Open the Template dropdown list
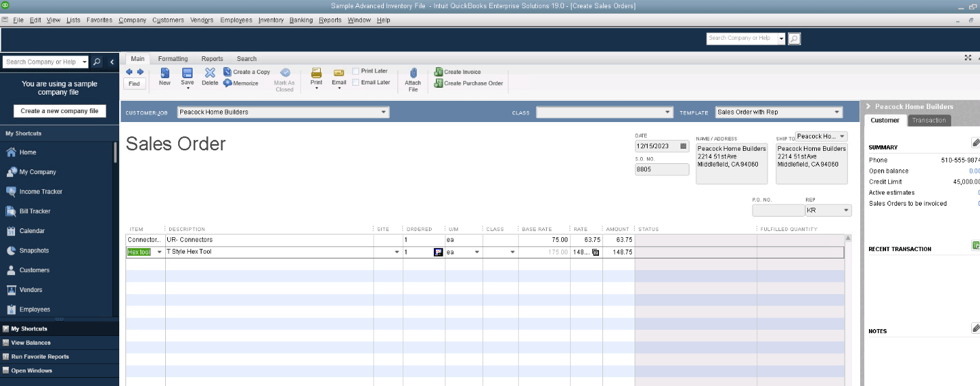Screen dimensions: 980x386 (x=837, y=112)
